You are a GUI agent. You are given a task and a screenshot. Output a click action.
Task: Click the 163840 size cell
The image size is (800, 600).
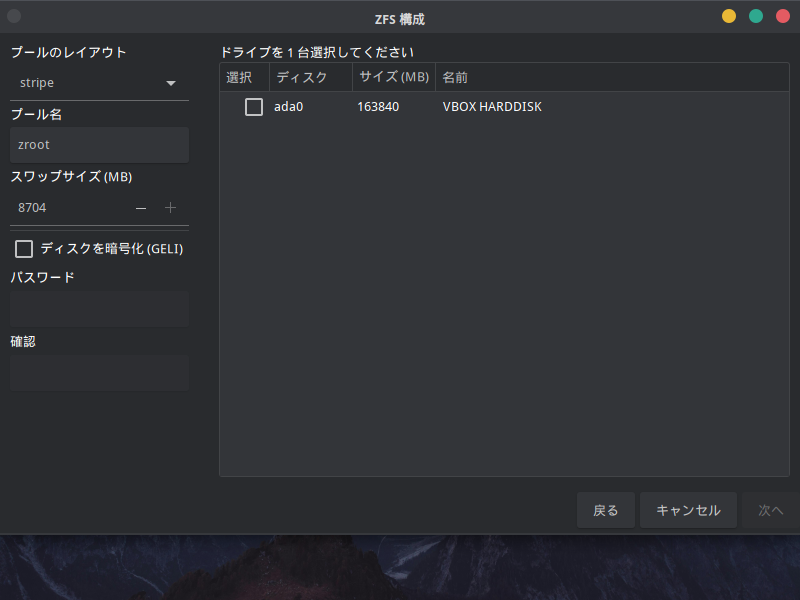click(378, 107)
